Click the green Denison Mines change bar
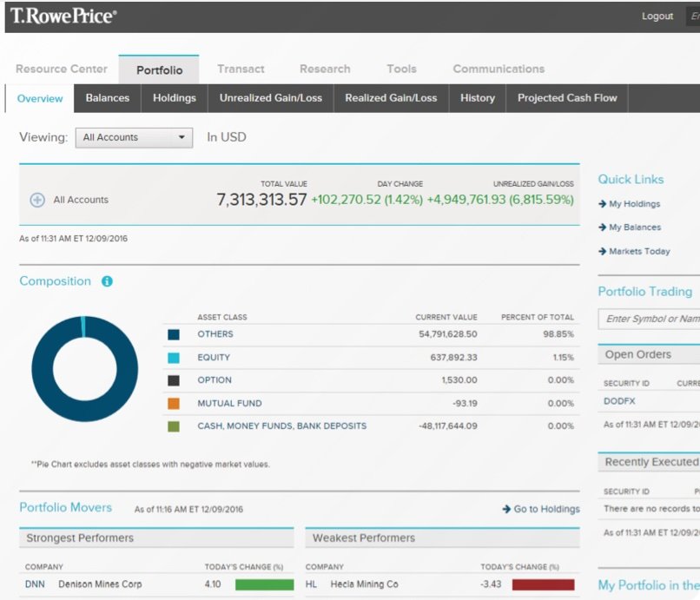 pyautogui.click(x=264, y=585)
